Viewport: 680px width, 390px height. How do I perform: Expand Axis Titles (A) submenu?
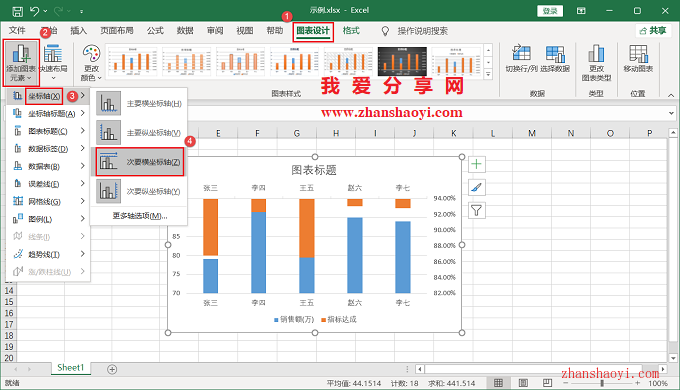pyautogui.click(x=48, y=114)
